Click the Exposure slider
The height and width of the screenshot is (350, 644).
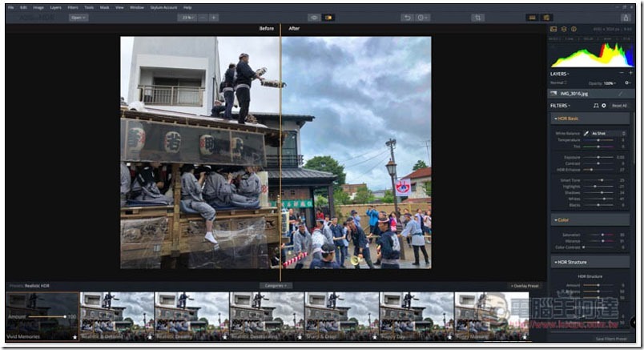(599, 157)
